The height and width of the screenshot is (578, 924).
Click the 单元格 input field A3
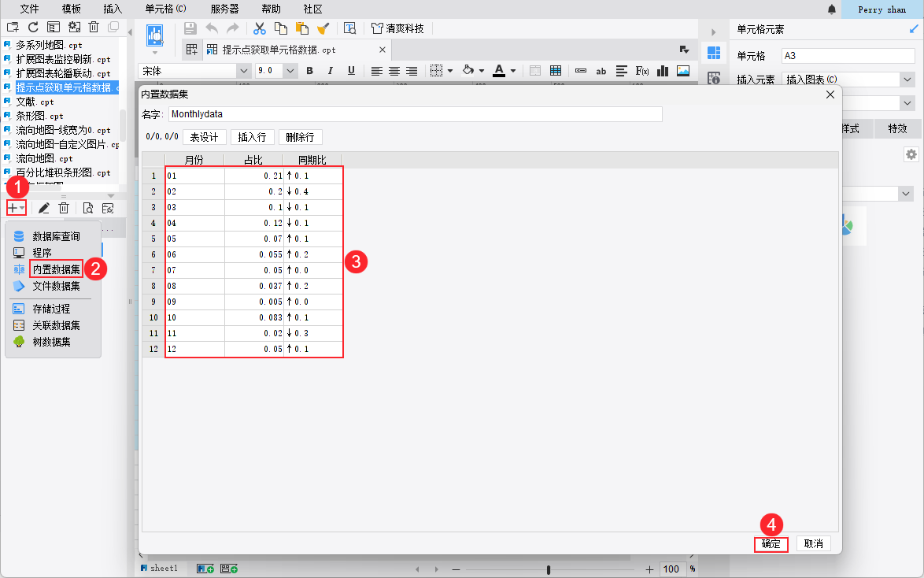[x=848, y=56]
